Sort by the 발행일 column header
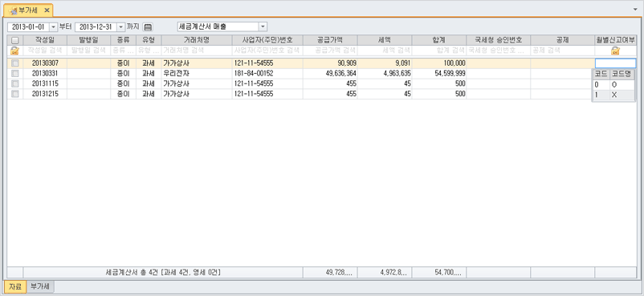Image resolution: width=644 pixels, height=296 pixels. click(x=88, y=40)
